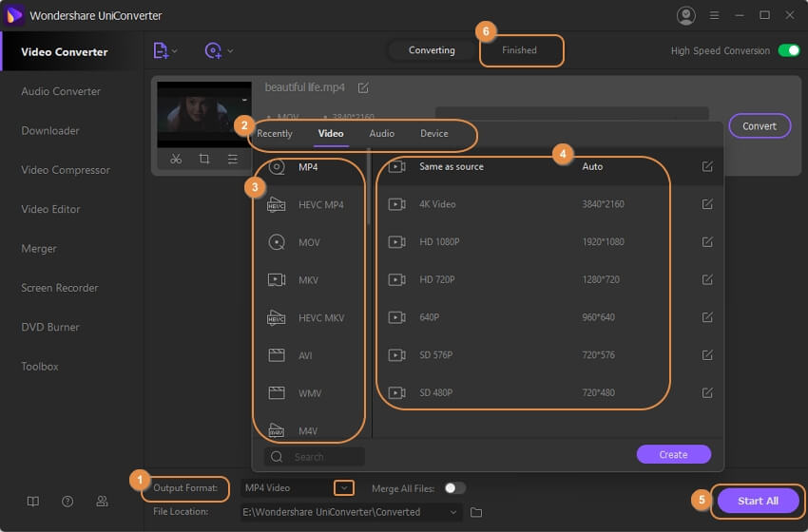Open the help question mark icon
This screenshot has height=532, width=808.
[67, 501]
